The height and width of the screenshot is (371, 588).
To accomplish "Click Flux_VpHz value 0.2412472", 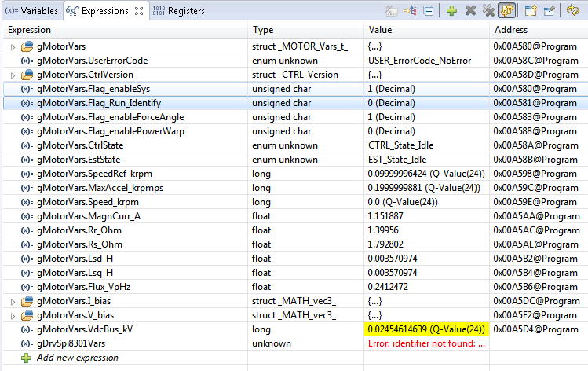I will click(388, 287).
